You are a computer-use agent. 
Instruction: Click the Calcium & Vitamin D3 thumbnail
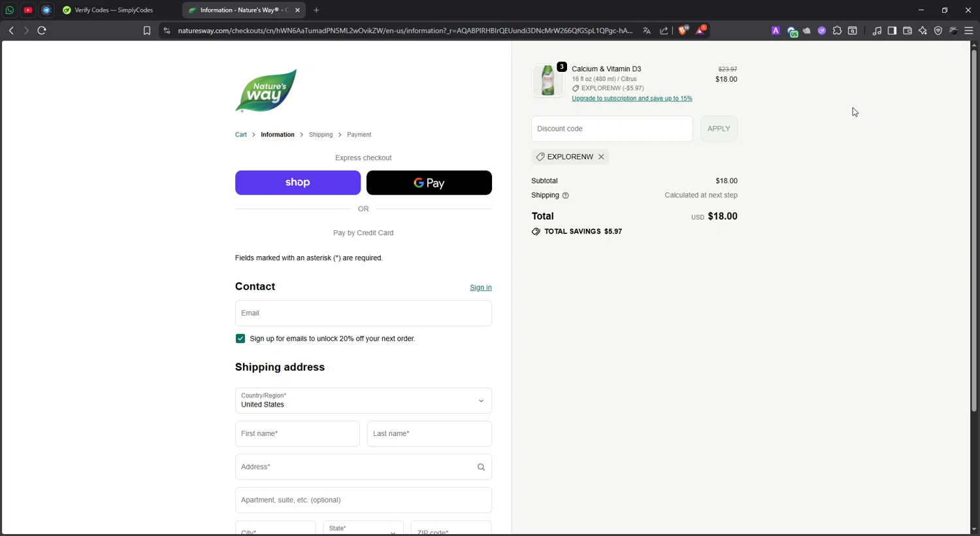(548, 81)
